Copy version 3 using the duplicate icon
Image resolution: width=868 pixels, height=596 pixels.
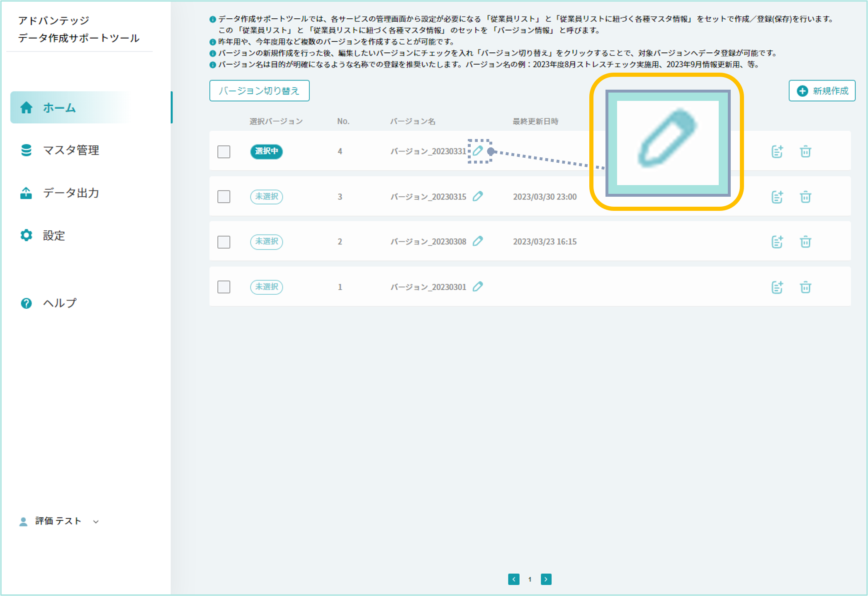777,197
